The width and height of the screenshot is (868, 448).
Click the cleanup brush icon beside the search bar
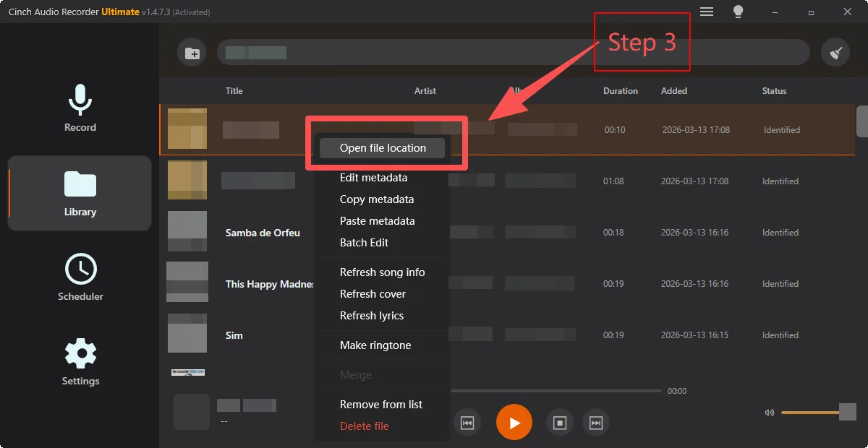point(835,51)
